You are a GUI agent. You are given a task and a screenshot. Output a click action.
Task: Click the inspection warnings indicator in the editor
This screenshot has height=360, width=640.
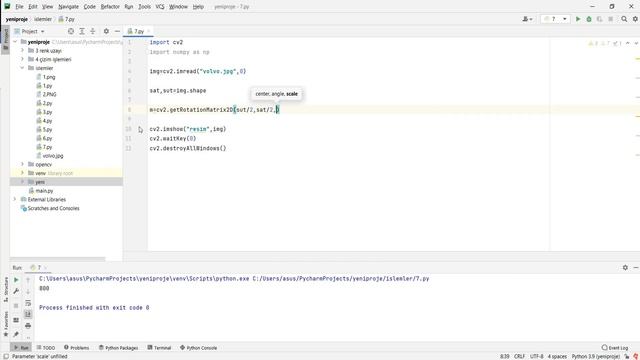click(x=605, y=43)
